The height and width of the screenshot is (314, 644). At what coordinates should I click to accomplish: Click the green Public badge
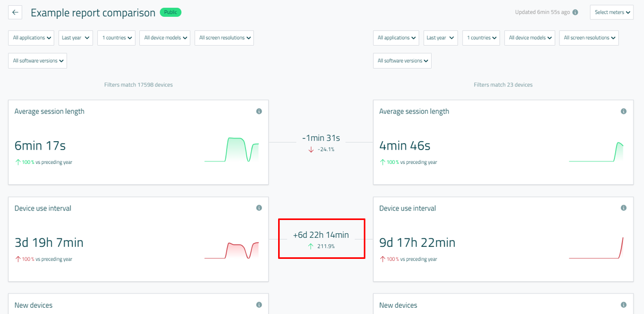coord(170,13)
